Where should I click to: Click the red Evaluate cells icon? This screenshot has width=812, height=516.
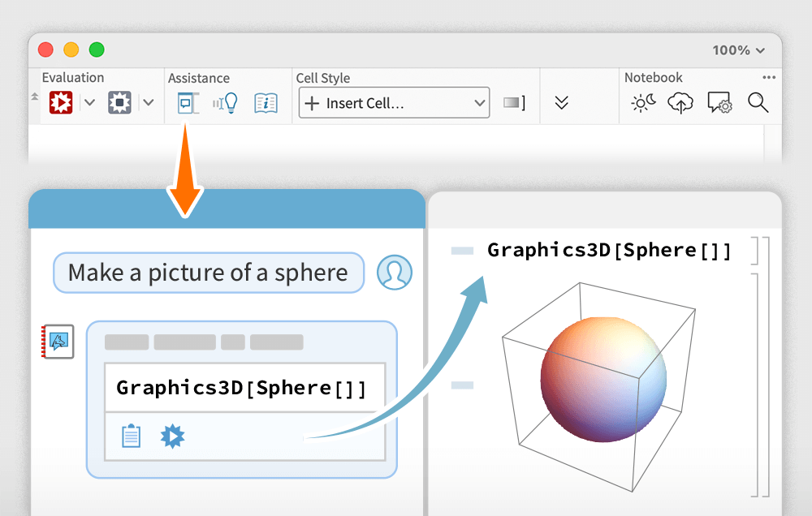[x=61, y=102]
